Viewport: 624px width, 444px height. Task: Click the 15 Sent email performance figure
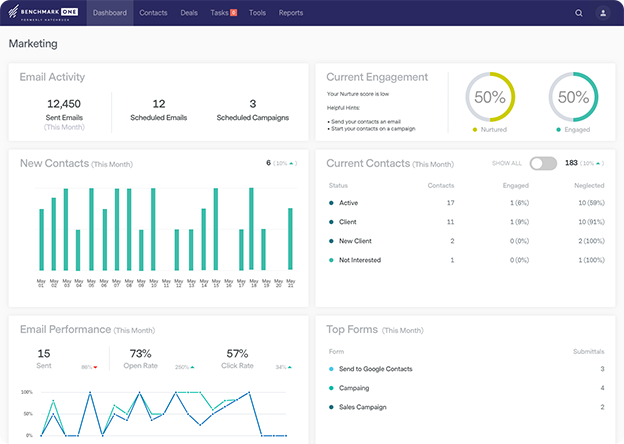(x=44, y=353)
